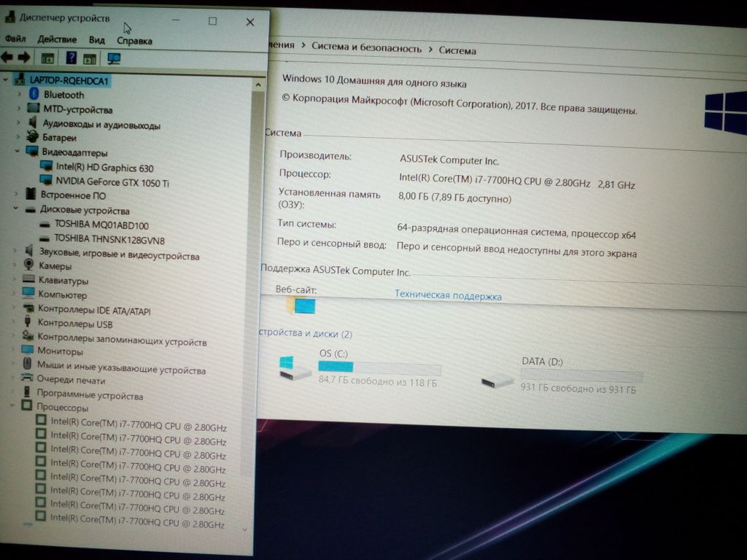The height and width of the screenshot is (560, 747).
Task: Select the DATA (D:) drive icon
Action: pyautogui.click(x=497, y=381)
